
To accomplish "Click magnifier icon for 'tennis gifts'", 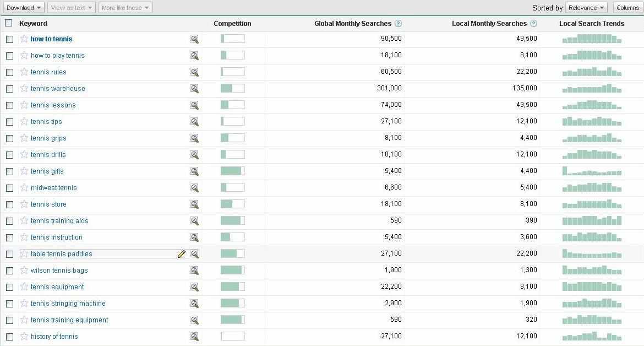I will point(194,171).
